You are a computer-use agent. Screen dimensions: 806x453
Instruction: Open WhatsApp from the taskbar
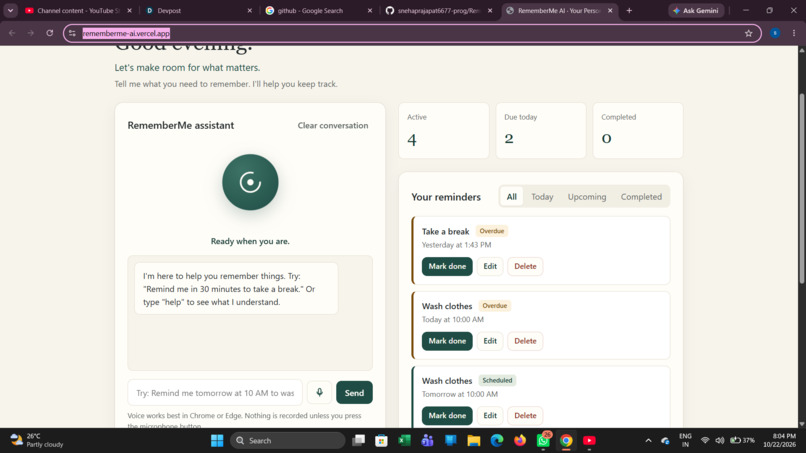click(543, 441)
